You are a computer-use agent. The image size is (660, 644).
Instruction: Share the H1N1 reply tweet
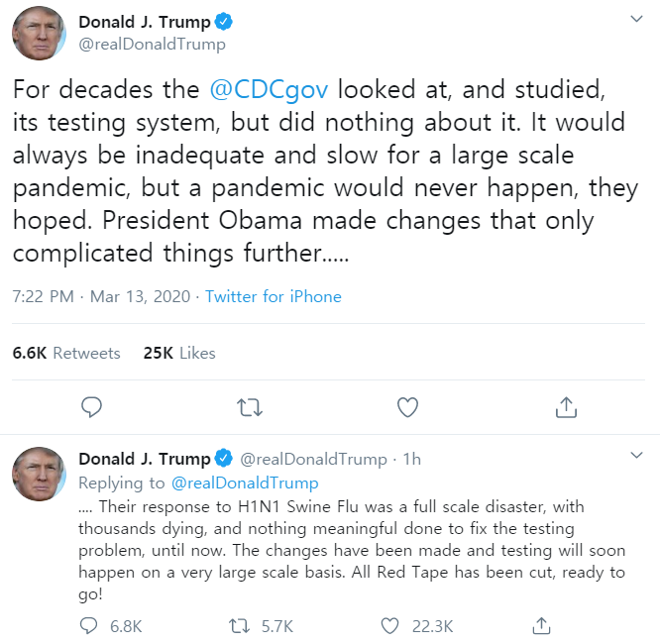coord(541,625)
